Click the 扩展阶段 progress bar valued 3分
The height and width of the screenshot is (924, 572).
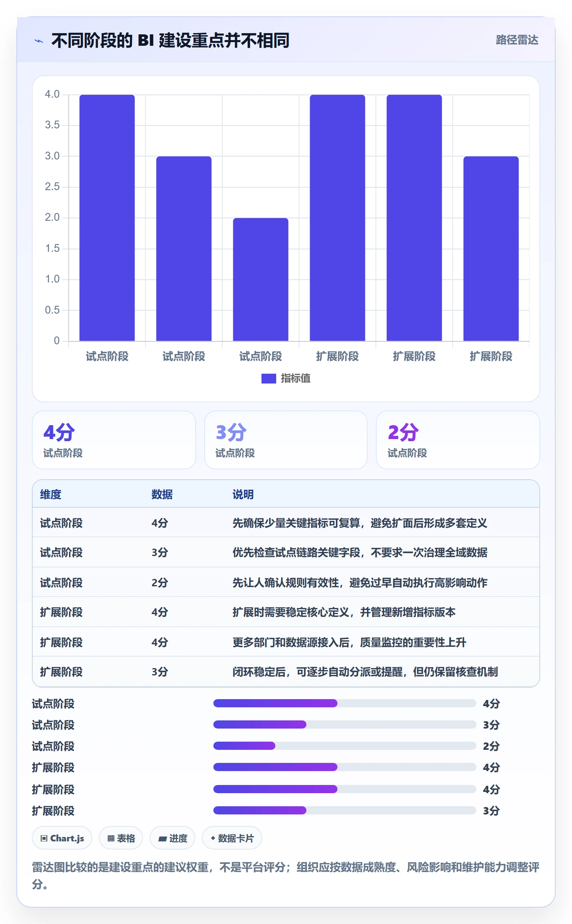(344, 810)
